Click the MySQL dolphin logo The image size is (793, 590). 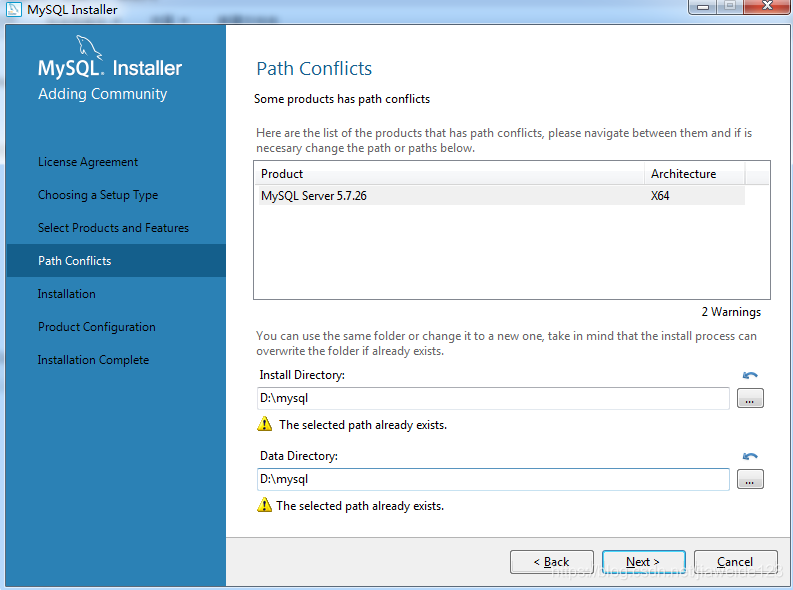(x=90, y=48)
